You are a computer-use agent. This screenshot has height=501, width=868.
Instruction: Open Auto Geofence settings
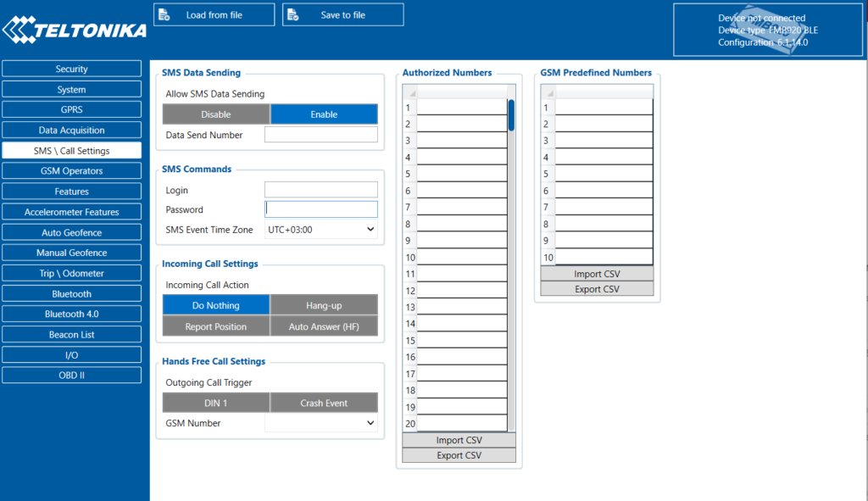click(x=71, y=232)
